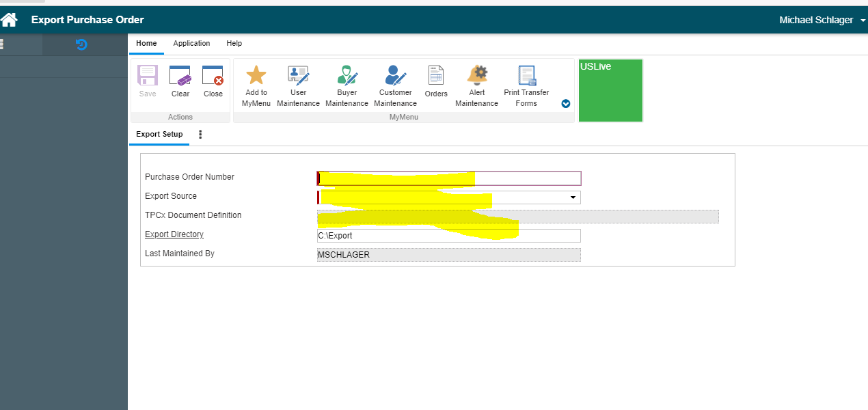Open User Maintenance from the ribbon
Screen dimensions: 868x410
pos(298,75)
